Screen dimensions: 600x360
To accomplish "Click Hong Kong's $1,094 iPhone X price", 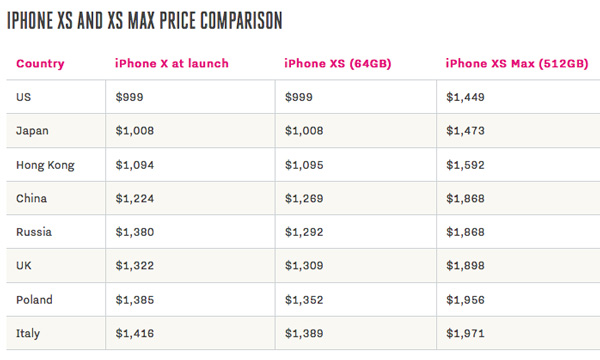I will (x=135, y=165).
